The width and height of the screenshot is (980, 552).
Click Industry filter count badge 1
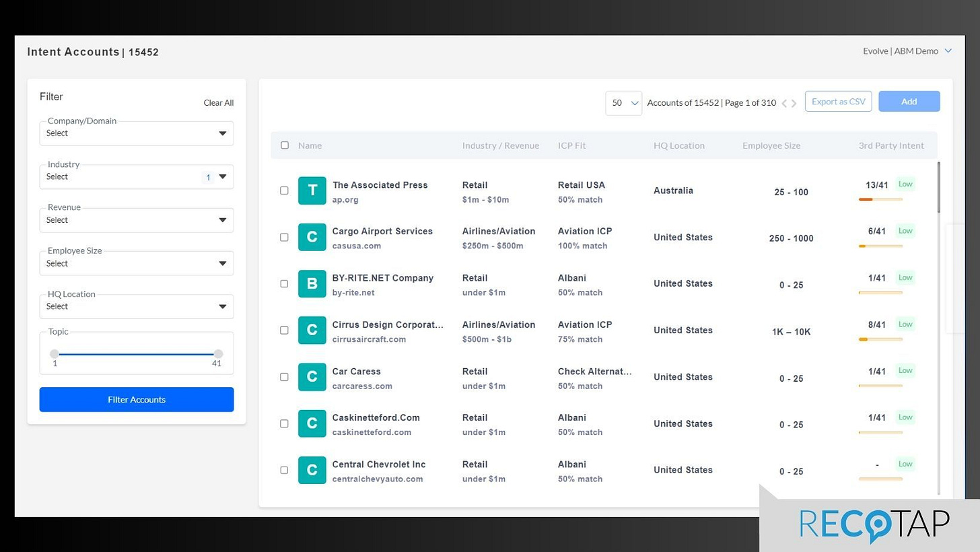208,178
